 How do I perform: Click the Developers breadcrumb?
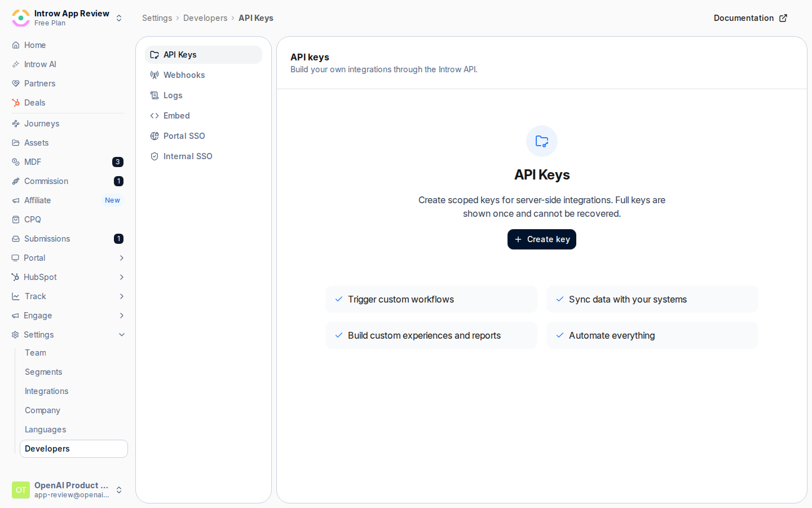click(x=205, y=18)
